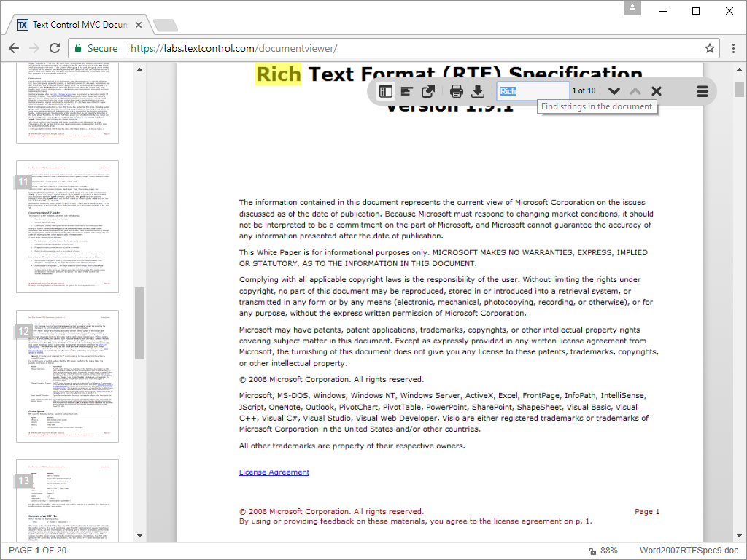Open document in new window icon
Image resolution: width=747 pixels, height=560 pixels.
pos(428,91)
